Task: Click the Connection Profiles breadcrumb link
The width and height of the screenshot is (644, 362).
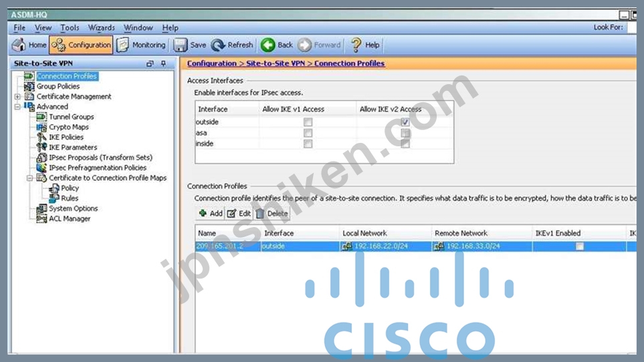Action: 350,63
